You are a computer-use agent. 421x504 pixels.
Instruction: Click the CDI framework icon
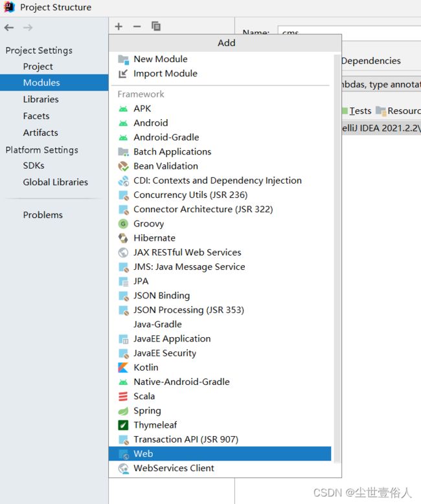[123, 181]
